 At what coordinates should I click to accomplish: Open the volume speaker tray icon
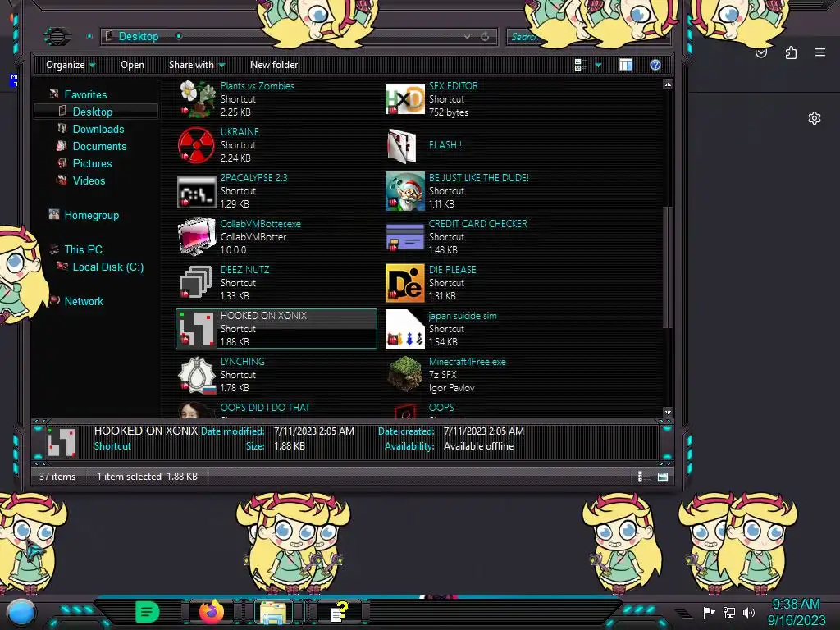point(749,612)
